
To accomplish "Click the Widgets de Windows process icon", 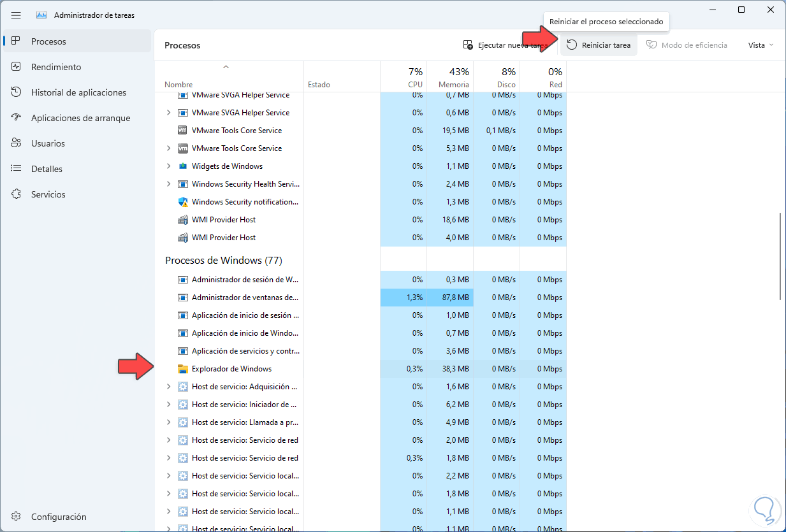I will tap(182, 166).
